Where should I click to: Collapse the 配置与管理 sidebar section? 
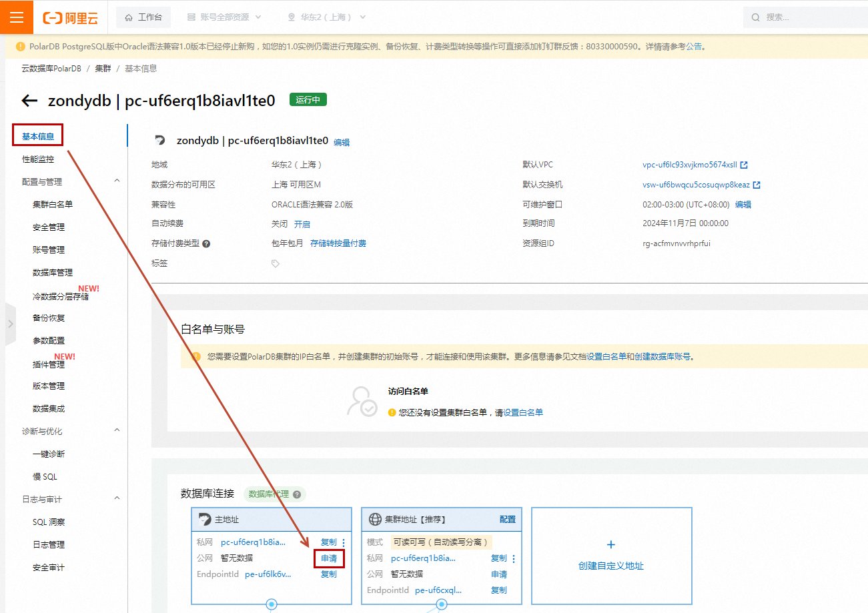pyautogui.click(x=117, y=181)
